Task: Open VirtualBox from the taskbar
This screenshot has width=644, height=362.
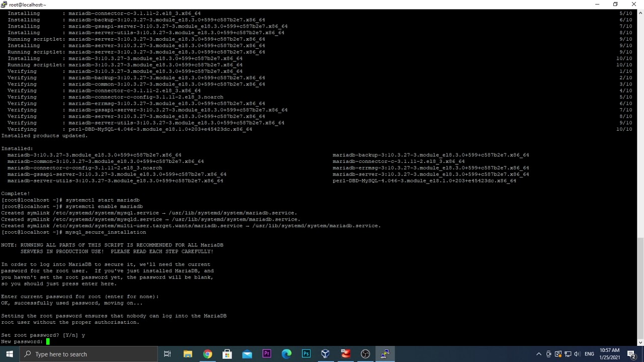Action: (x=326, y=354)
